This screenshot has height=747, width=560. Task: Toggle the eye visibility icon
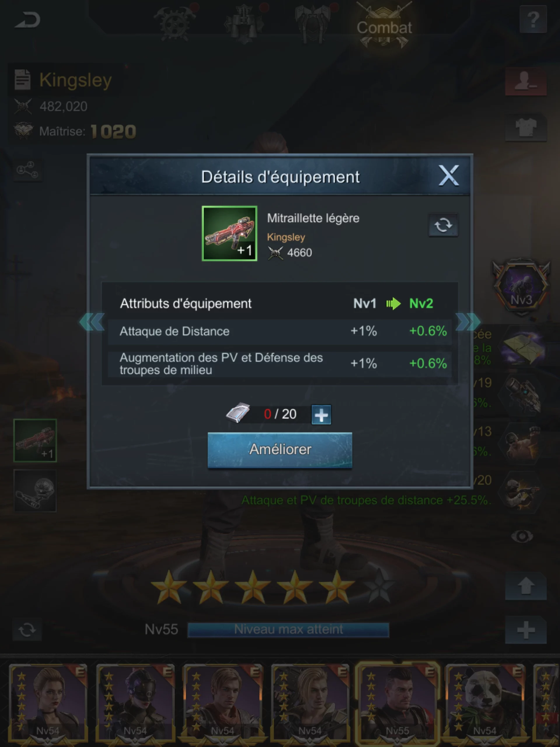(x=522, y=536)
